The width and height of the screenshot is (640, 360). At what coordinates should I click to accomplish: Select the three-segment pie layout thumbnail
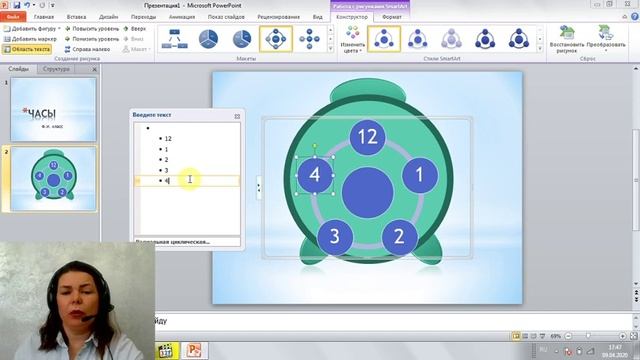coord(208,39)
